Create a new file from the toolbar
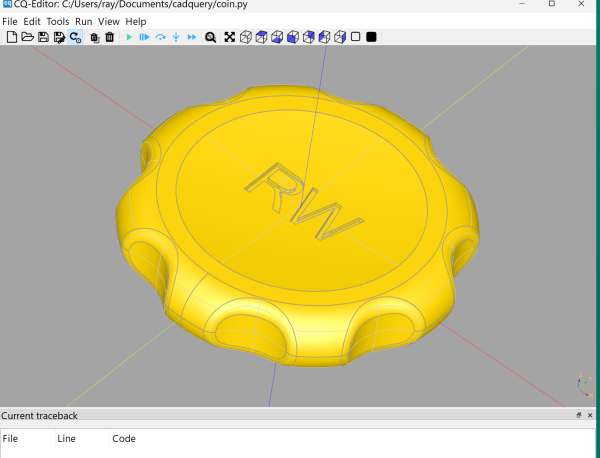The height and width of the screenshot is (458, 600). click(x=11, y=37)
